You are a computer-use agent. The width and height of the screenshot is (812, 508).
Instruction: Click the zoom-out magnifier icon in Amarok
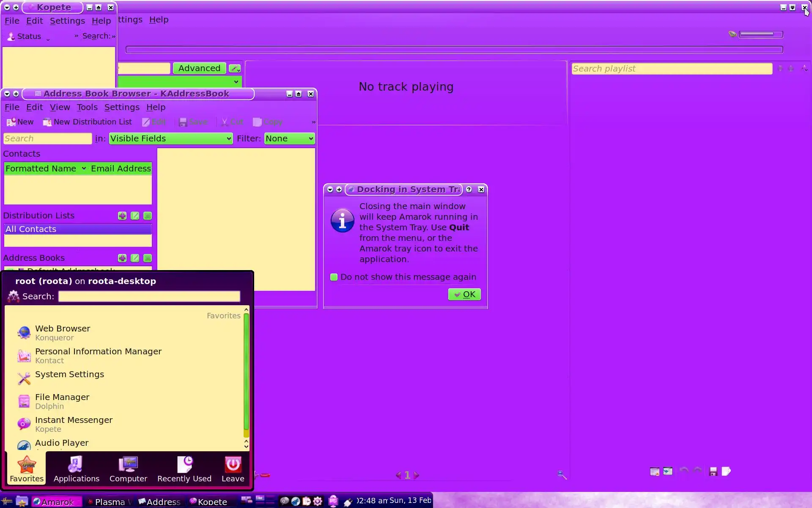(x=562, y=475)
